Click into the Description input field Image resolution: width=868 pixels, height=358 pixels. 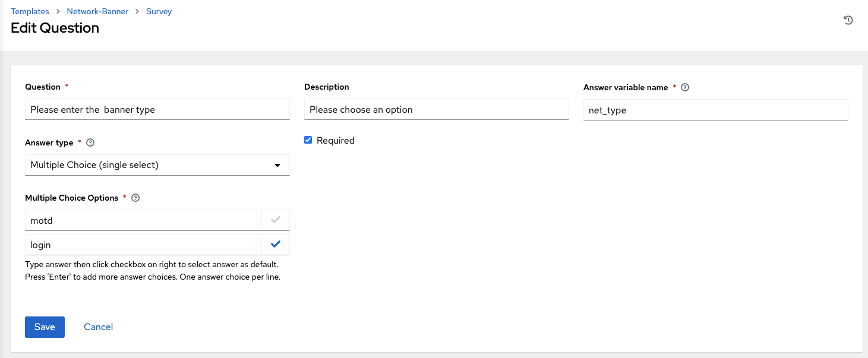point(436,110)
